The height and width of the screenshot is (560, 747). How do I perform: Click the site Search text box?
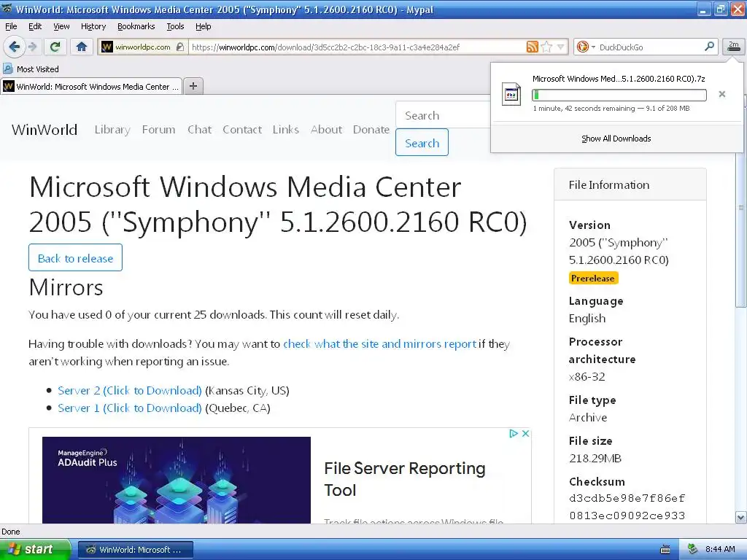pos(443,114)
